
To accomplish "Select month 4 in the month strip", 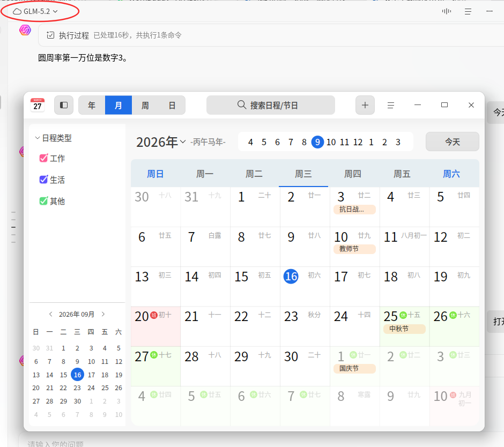I will coord(250,142).
